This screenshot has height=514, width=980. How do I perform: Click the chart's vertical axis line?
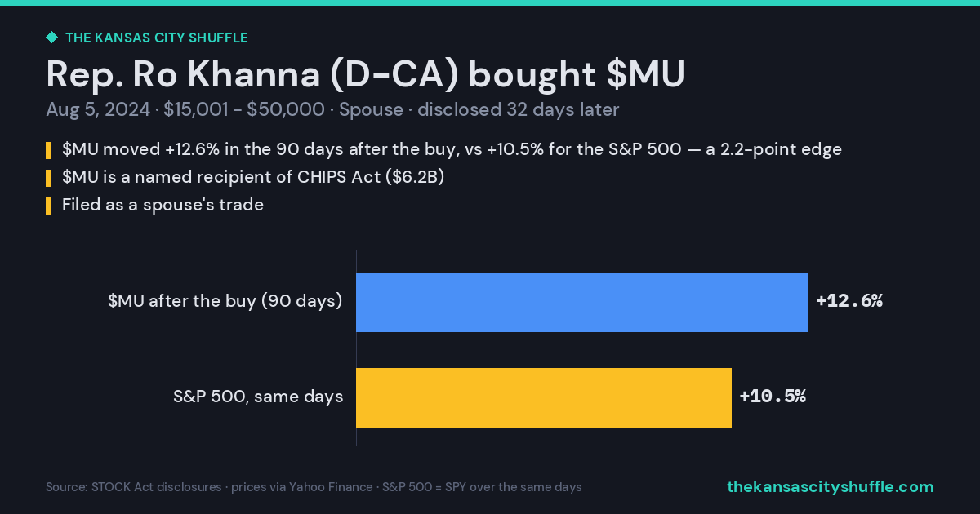click(357, 348)
